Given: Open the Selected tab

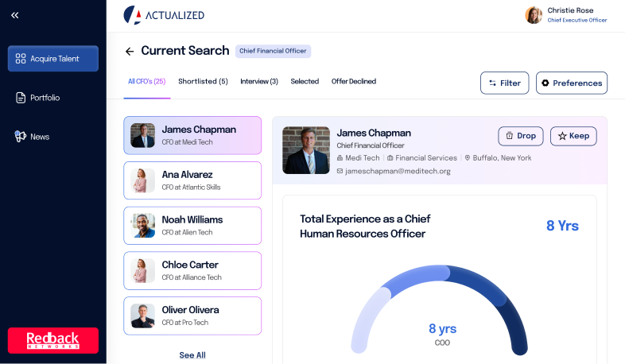Looking at the screenshot, I should click(x=305, y=81).
